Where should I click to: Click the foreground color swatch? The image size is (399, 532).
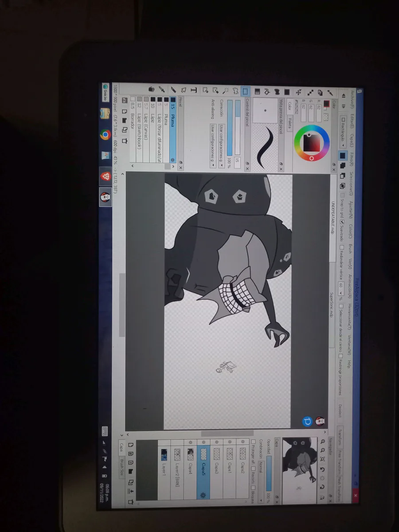pos(326,104)
